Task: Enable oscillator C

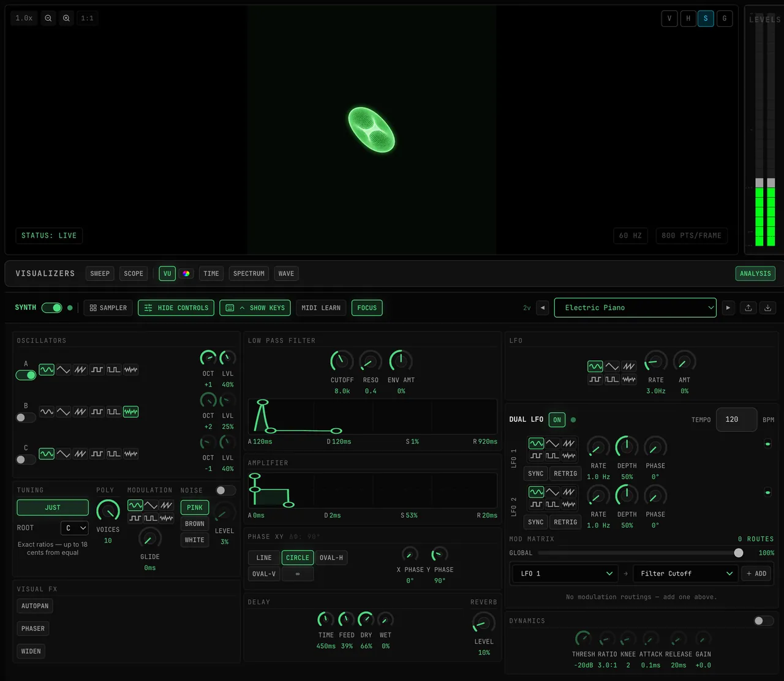Action: pos(26,459)
